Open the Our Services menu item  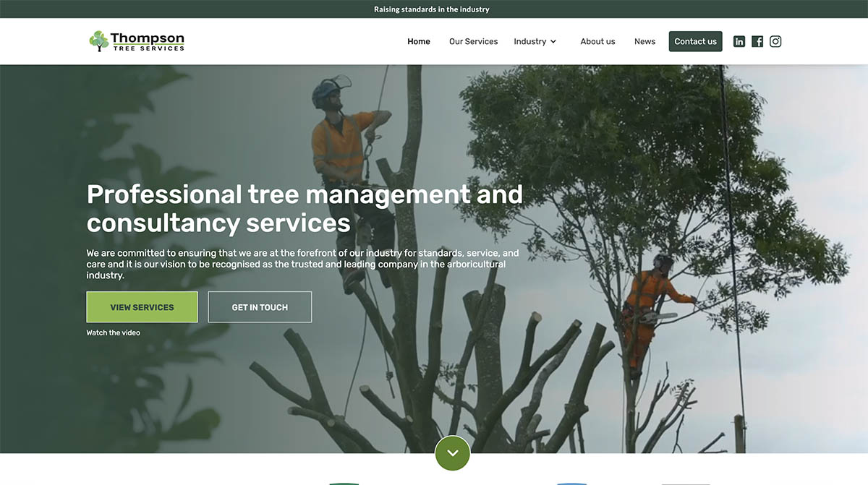point(473,41)
